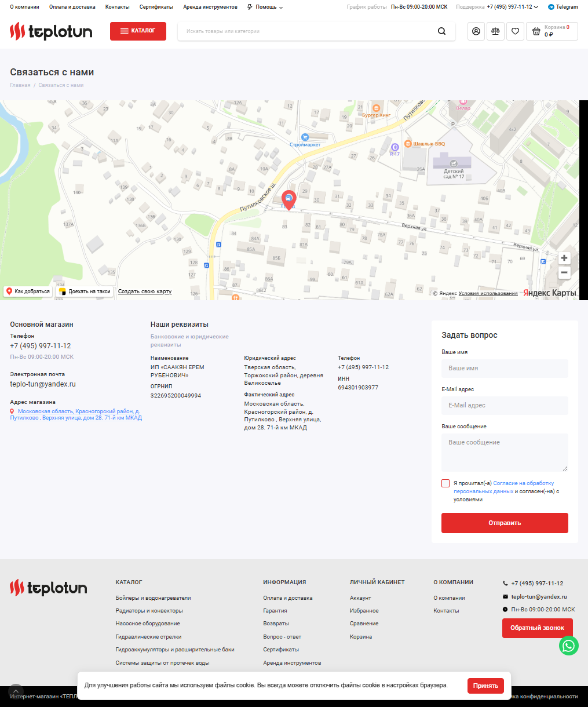Screen dimensions: 588x707
Task: Click the red location pin on map
Action: (x=288, y=199)
